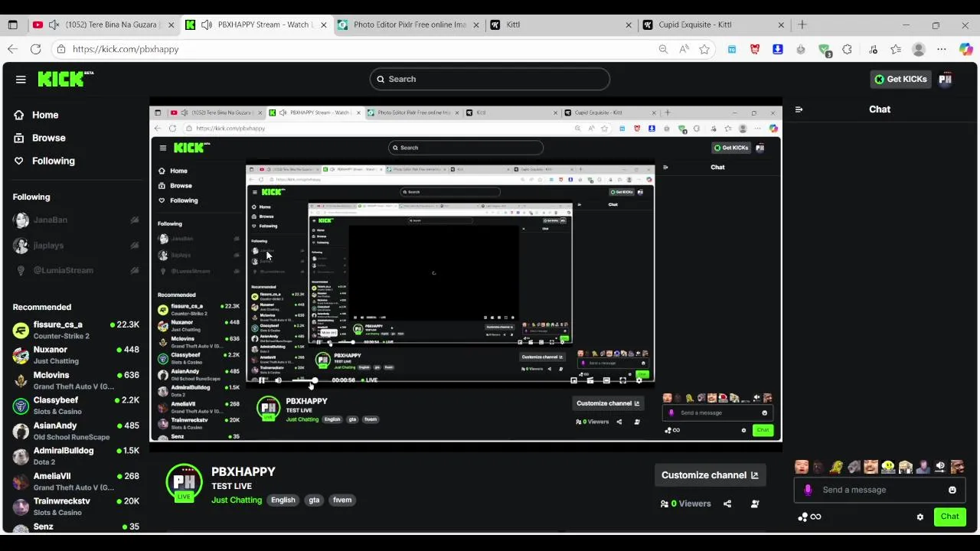Image resolution: width=980 pixels, height=551 pixels.
Task: Click the PBXHAPPY channel name
Action: click(x=243, y=471)
